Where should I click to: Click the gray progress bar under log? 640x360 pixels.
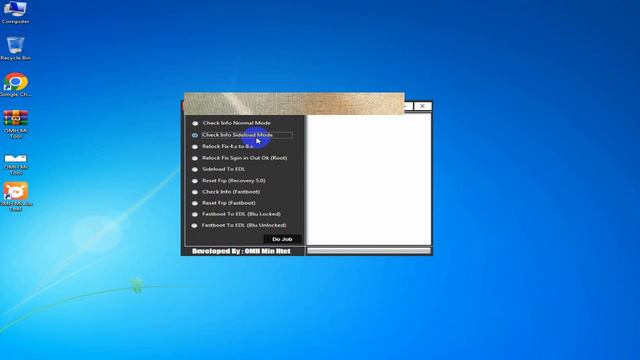pos(369,251)
